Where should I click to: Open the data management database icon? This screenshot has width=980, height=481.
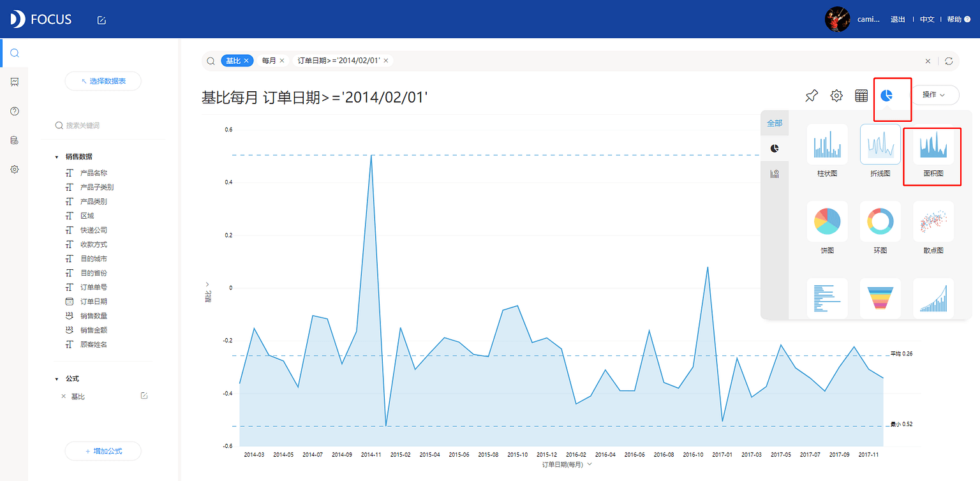coord(14,140)
